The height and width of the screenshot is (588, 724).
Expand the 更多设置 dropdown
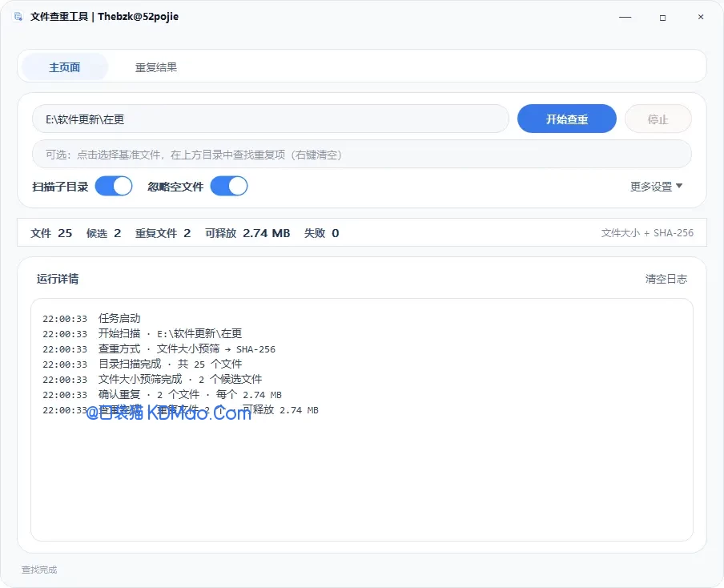[x=656, y=187]
